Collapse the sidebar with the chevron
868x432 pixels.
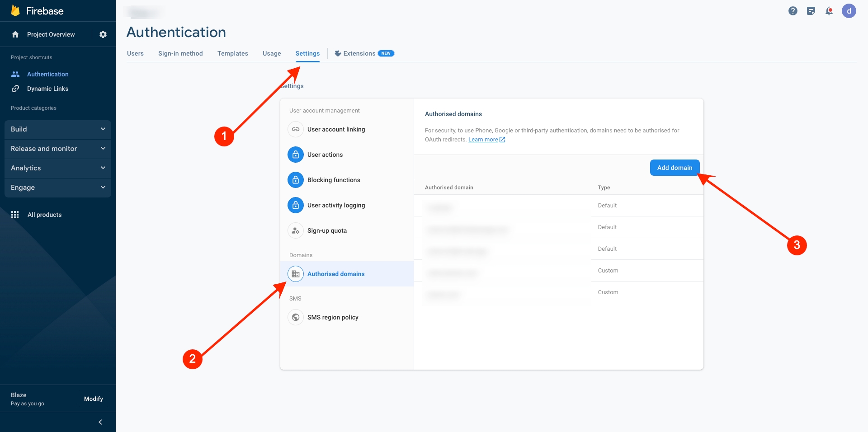point(100,422)
